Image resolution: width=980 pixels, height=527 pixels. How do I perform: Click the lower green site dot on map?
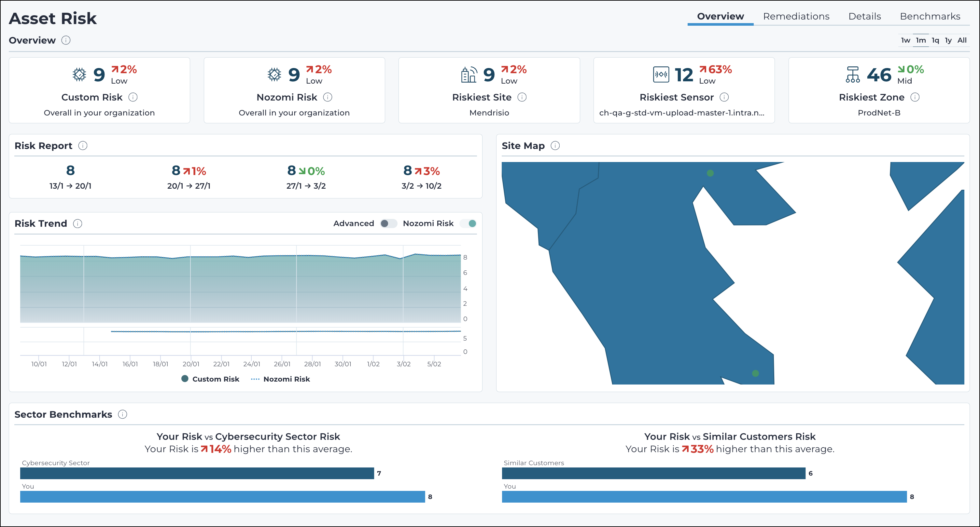click(756, 373)
